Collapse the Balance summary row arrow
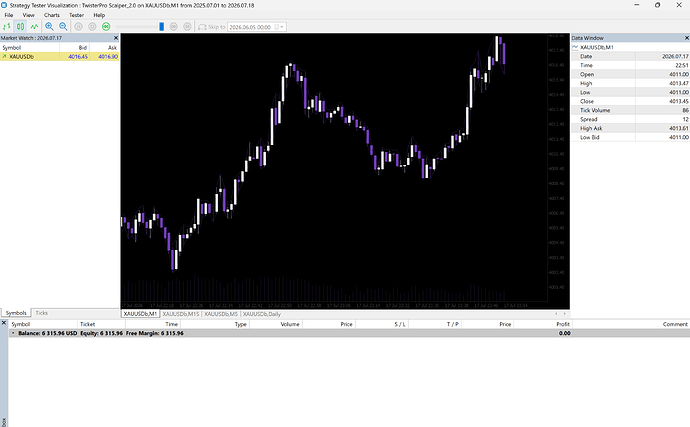The image size is (690, 427). tap(13, 333)
